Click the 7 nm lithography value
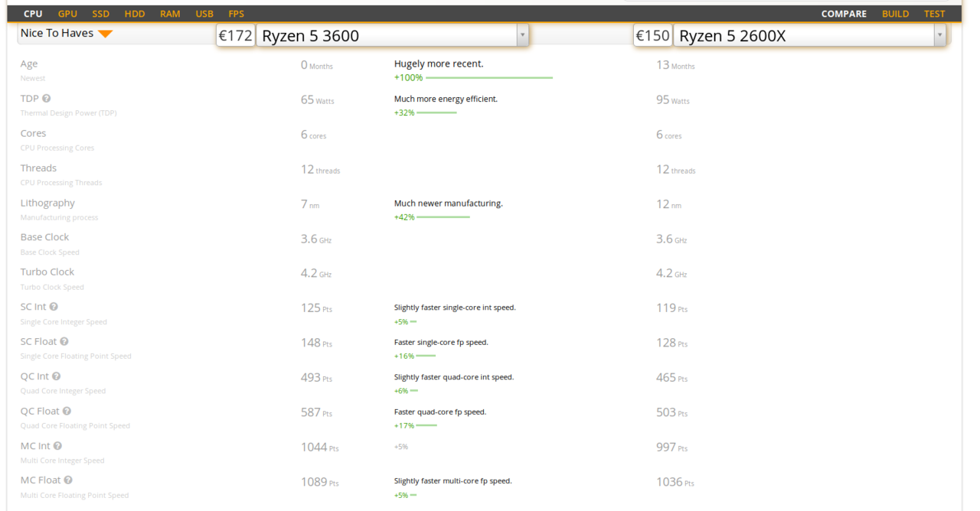The image size is (980, 511). [x=310, y=204]
